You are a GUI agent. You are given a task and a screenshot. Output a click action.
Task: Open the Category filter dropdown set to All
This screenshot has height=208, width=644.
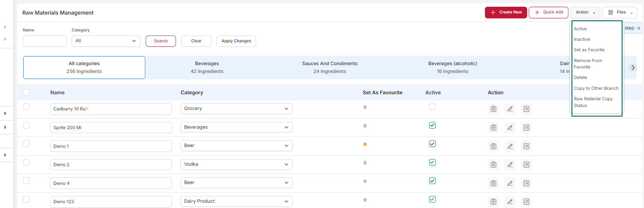tap(106, 41)
